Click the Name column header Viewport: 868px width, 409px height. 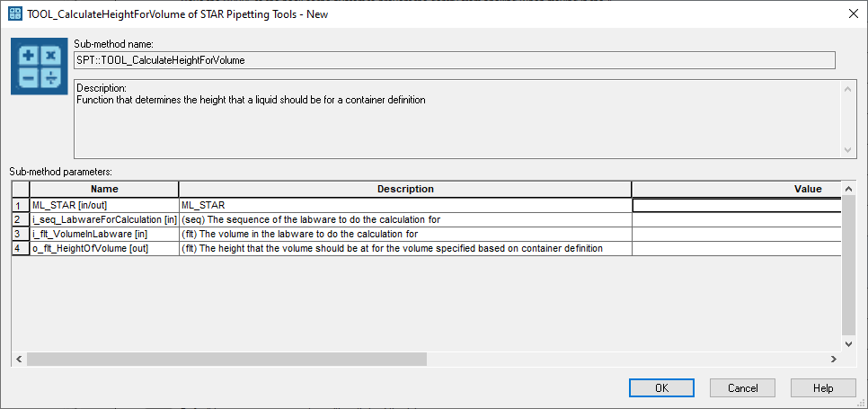click(x=104, y=189)
